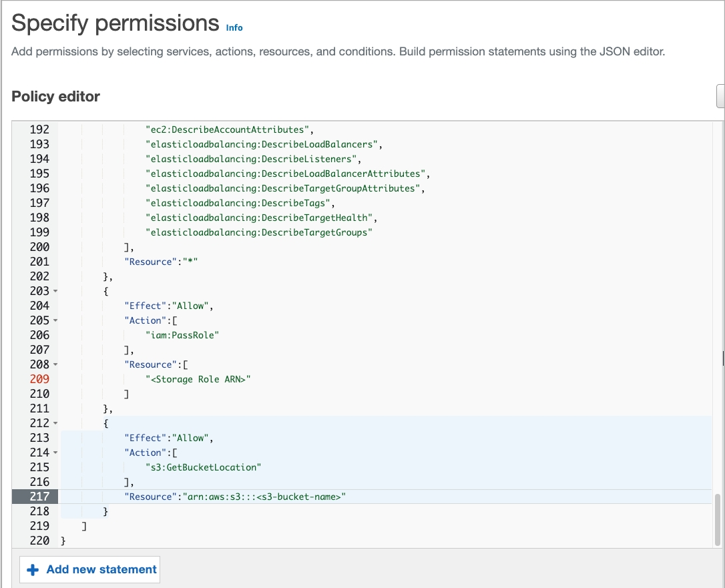Screen dimensions: 725x588
Task: Click line number 192 in the gutter
Action: 39,129
